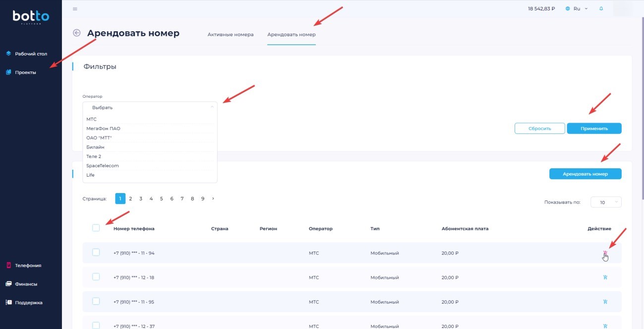Open the Показывать по page size dropdown

pos(606,202)
